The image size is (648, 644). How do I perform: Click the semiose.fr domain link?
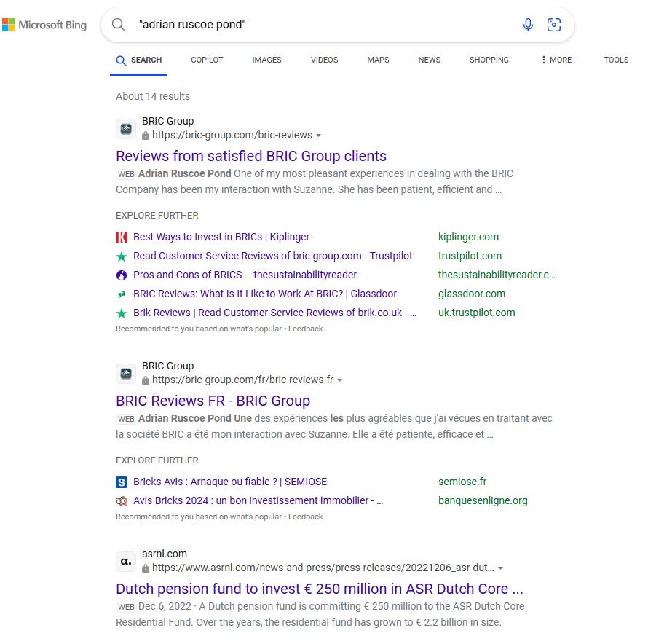point(462,482)
